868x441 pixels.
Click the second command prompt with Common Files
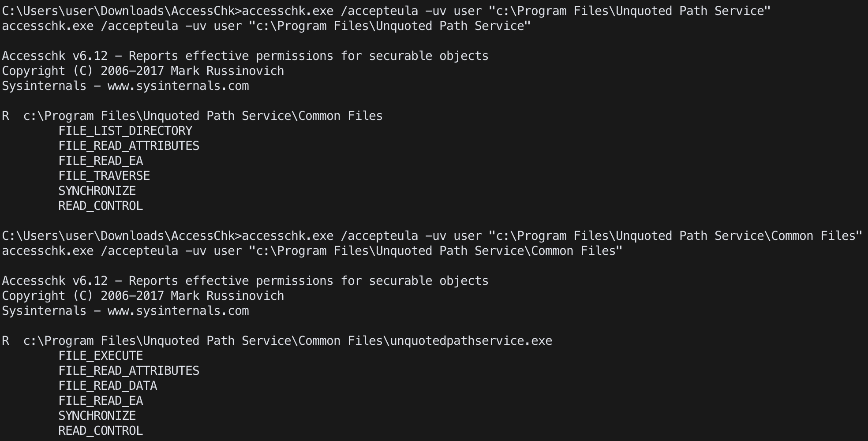[x=432, y=236]
